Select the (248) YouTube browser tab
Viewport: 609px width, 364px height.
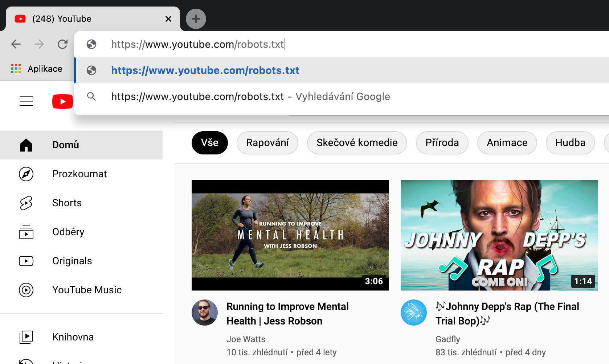click(x=93, y=19)
